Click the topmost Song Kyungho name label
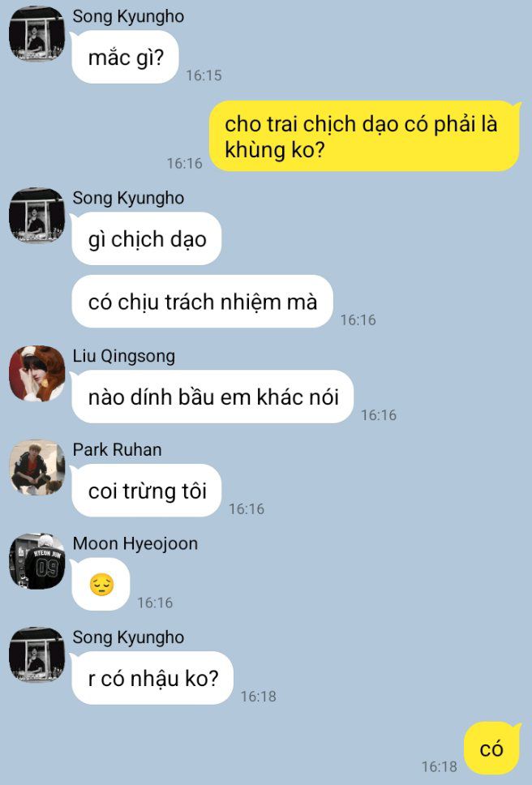532x785 pixels. tap(128, 16)
